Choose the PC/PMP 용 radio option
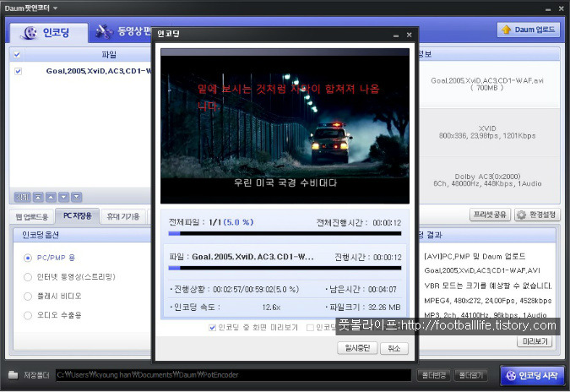 (28, 258)
